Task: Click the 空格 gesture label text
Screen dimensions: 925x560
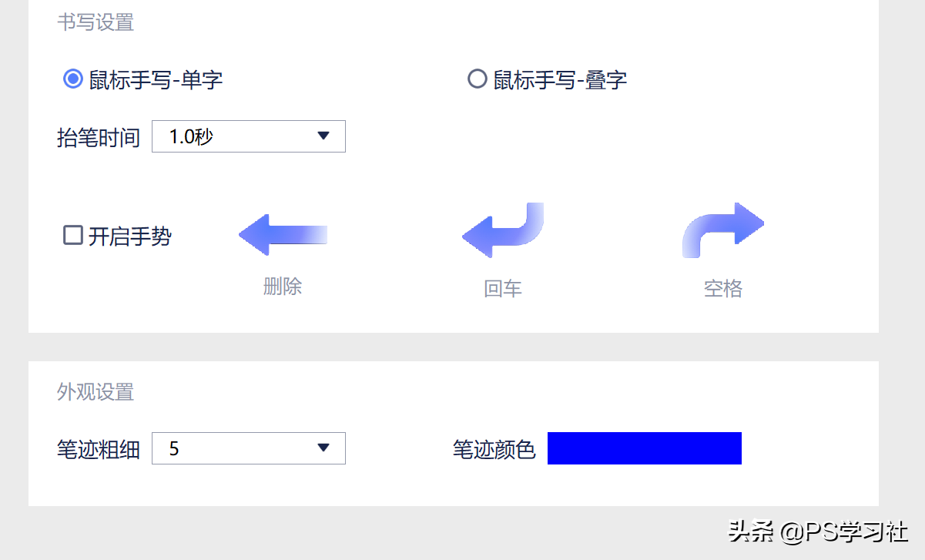Action: (x=722, y=288)
